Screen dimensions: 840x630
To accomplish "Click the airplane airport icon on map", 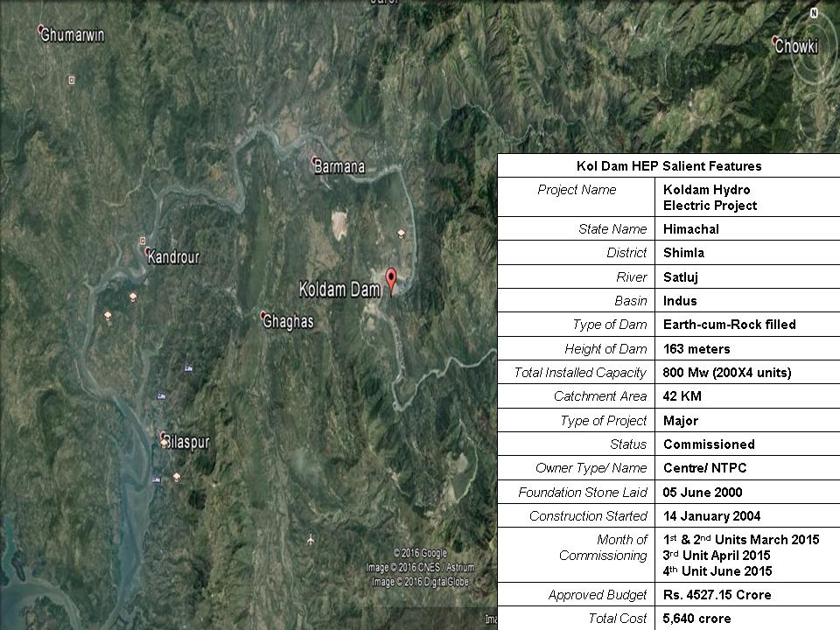I will [311, 539].
